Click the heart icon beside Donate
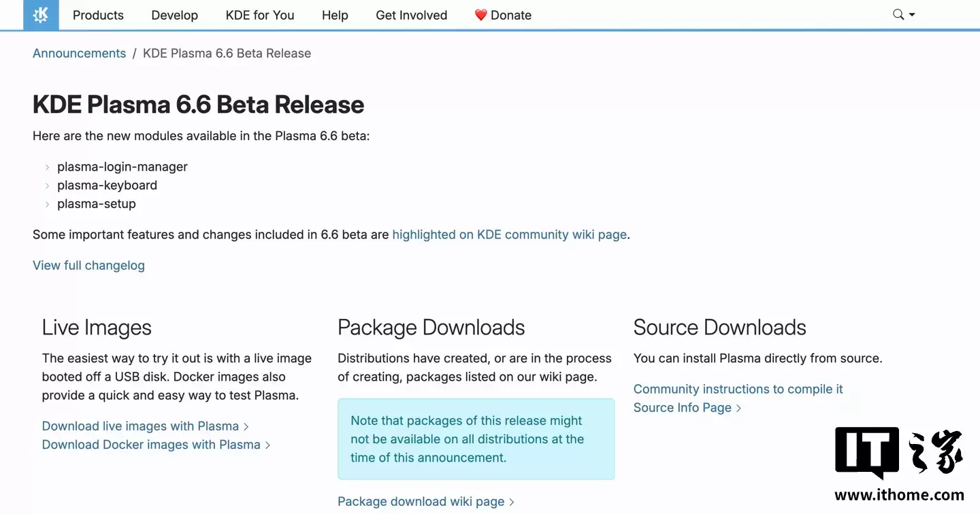The image size is (980, 514). (x=479, y=14)
